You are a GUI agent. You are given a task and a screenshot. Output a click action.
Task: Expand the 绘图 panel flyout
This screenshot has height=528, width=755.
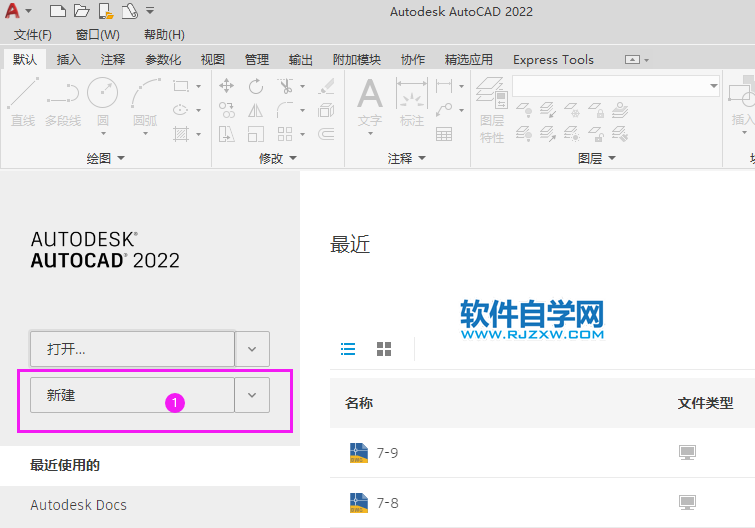click(105, 158)
